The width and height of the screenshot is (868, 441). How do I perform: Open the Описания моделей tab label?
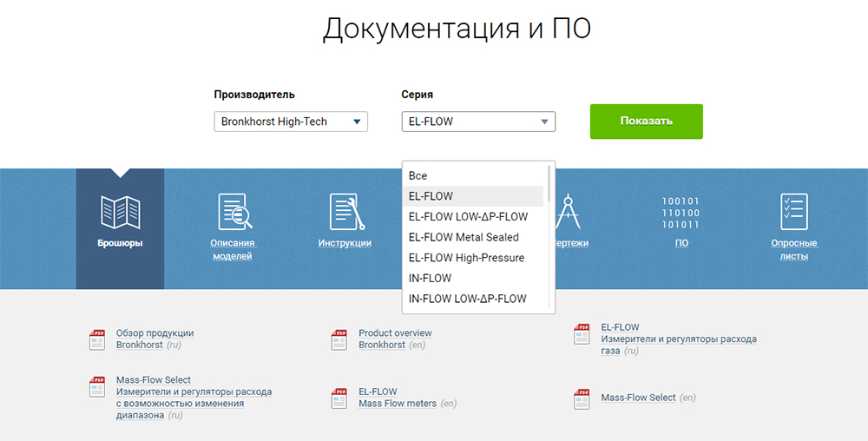[233, 249]
